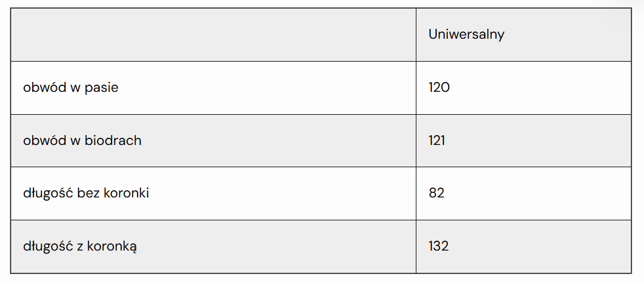Select the value 121 for hip circumference
The height and width of the screenshot is (284, 644).
click(x=437, y=140)
